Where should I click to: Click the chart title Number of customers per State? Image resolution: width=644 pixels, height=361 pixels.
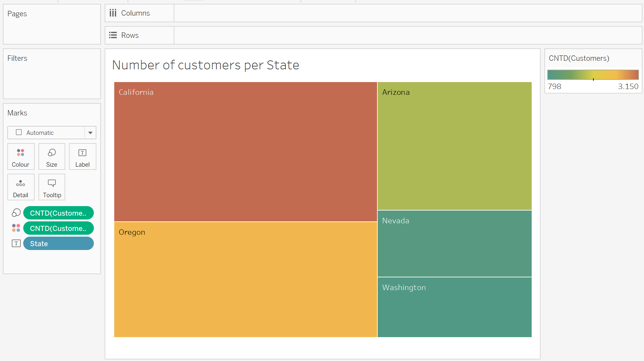pos(206,65)
